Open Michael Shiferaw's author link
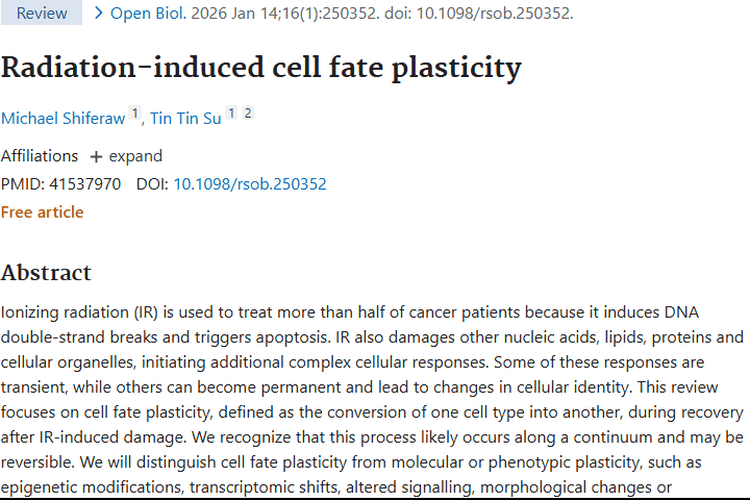The height and width of the screenshot is (500, 750). 63,118
